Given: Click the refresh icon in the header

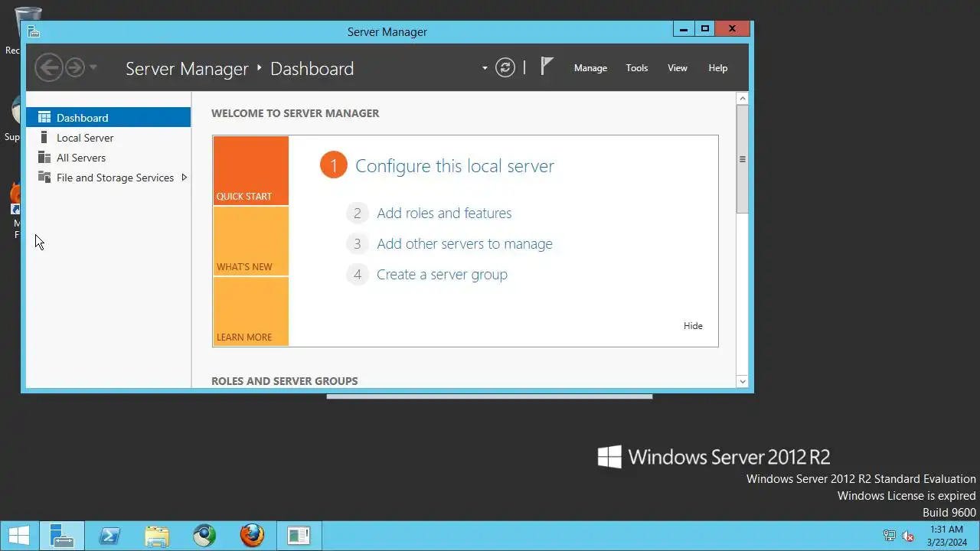Looking at the screenshot, I should (x=505, y=67).
